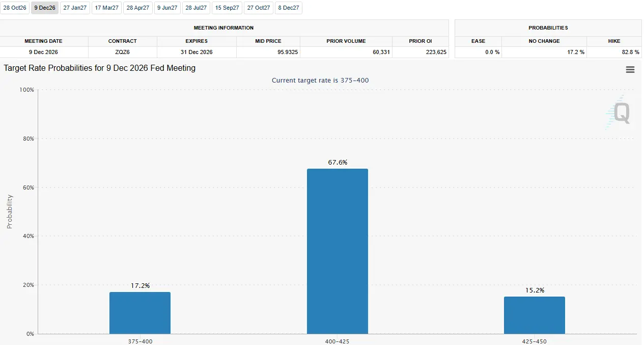The height and width of the screenshot is (345, 644).
Task: Click the 400-425 probability bar
Action: pyautogui.click(x=337, y=251)
